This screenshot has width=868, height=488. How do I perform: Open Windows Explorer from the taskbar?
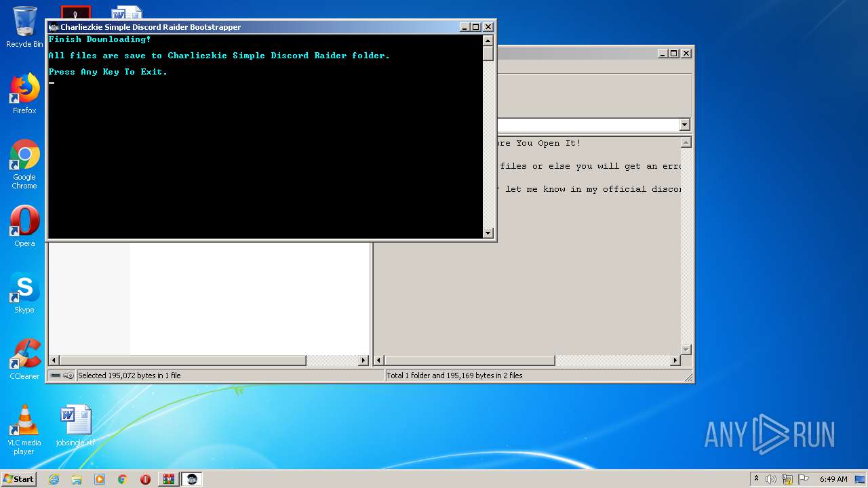(77, 479)
